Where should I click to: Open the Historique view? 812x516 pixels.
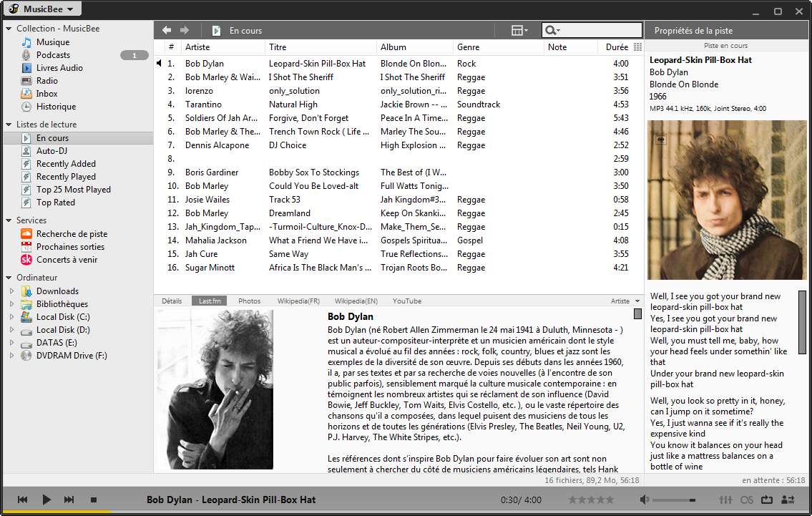point(56,107)
